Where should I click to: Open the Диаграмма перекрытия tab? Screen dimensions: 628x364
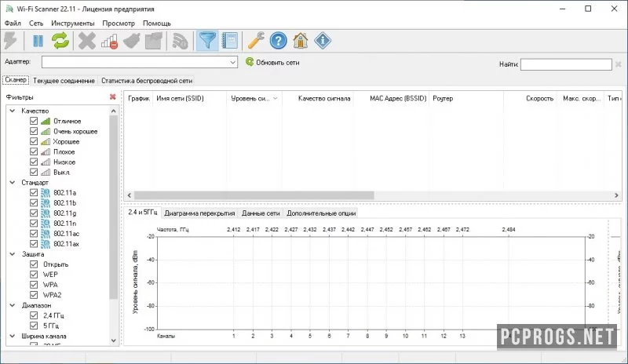click(x=199, y=213)
